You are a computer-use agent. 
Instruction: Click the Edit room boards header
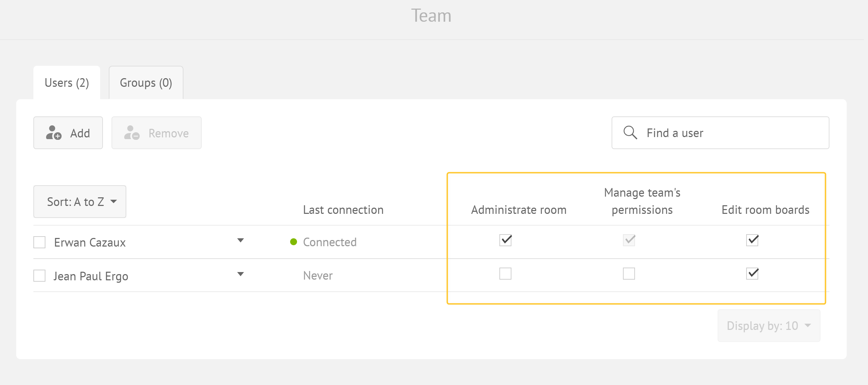[x=765, y=210]
